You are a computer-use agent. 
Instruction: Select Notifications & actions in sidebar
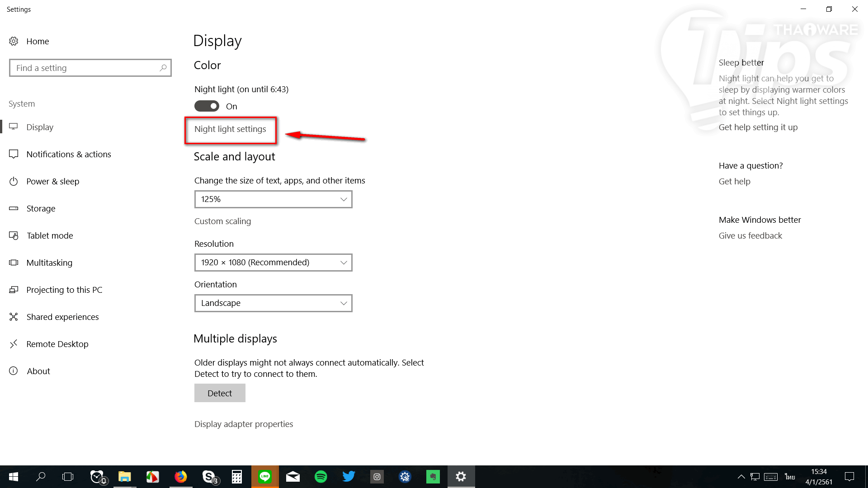point(69,154)
